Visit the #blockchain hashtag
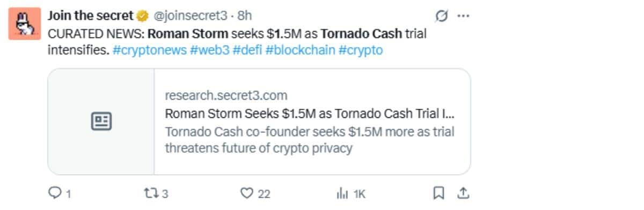The height and width of the screenshot is (210, 644). (x=301, y=50)
